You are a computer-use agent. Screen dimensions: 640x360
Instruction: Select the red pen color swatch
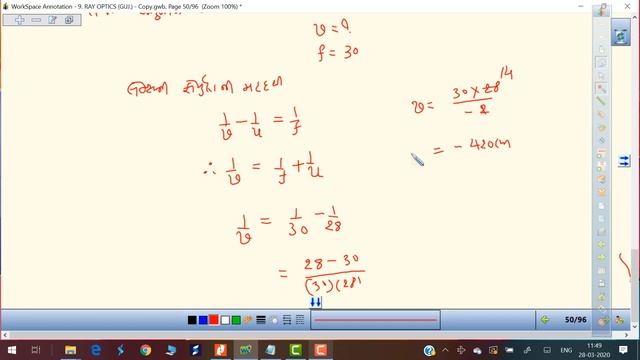(x=214, y=320)
